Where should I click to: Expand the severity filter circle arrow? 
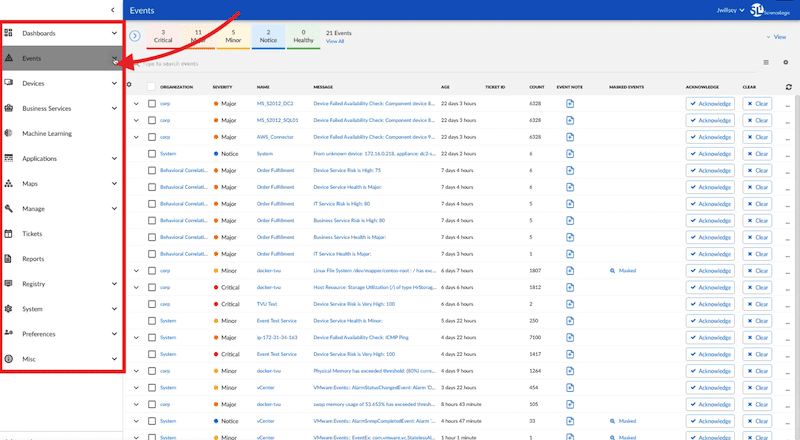click(x=135, y=36)
